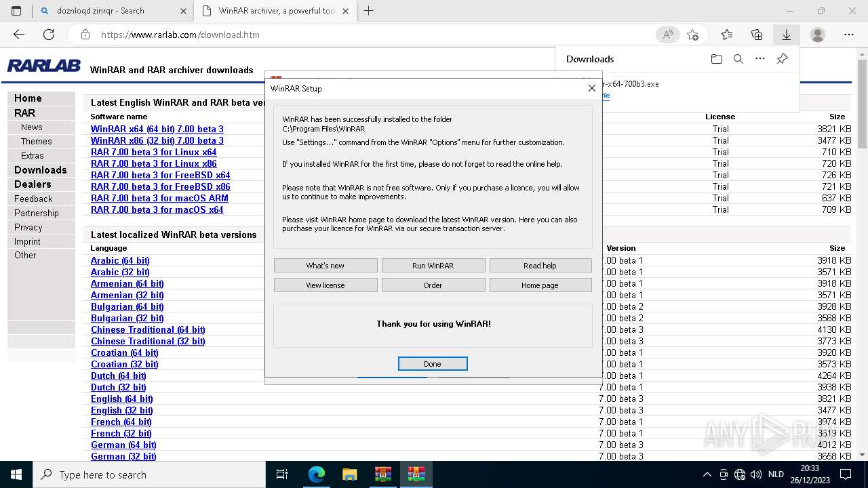
Task: Open Edge Settings and more menu
Action: (x=849, y=35)
